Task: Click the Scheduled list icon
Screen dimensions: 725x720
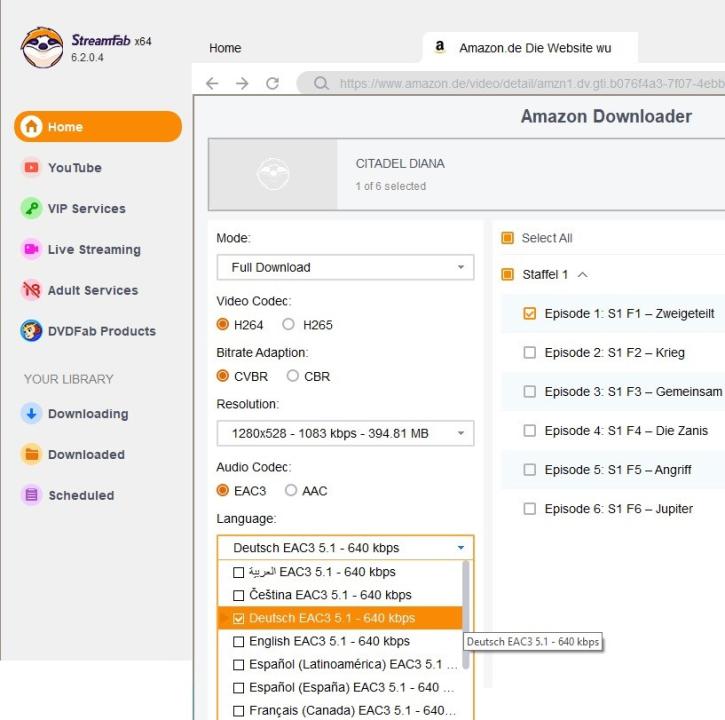Action: coord(31,495)
